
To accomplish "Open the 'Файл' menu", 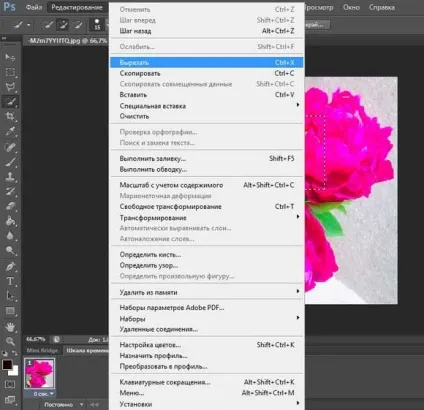I will pos(34,7).
